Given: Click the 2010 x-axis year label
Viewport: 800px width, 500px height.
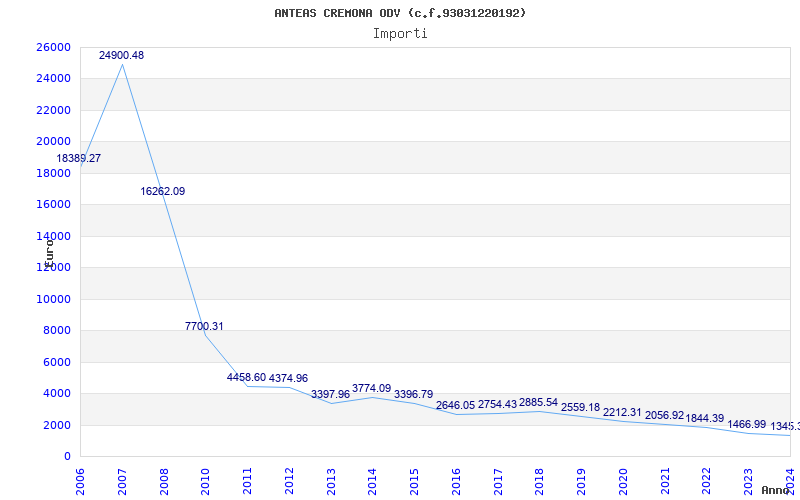Looking at the screenshot, I should click(x=205, y=482).
